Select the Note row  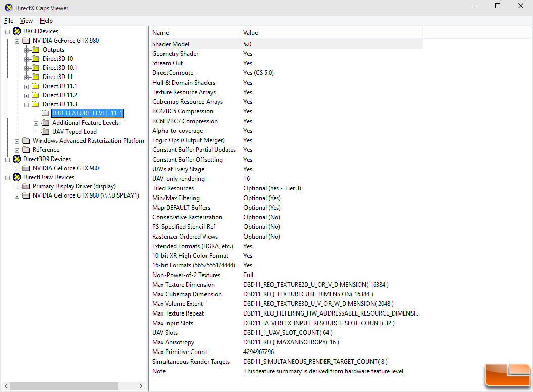click(x=286, y=371)
